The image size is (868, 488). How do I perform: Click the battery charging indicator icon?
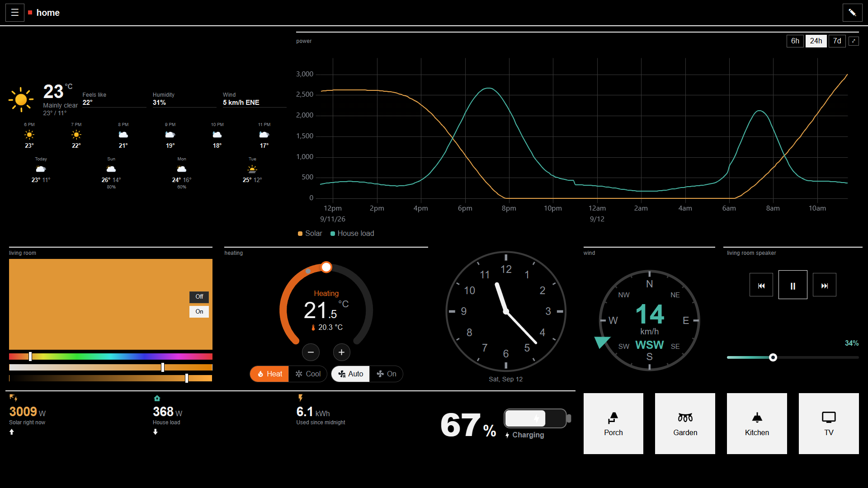pyautogui.click(x=538, y=418)
